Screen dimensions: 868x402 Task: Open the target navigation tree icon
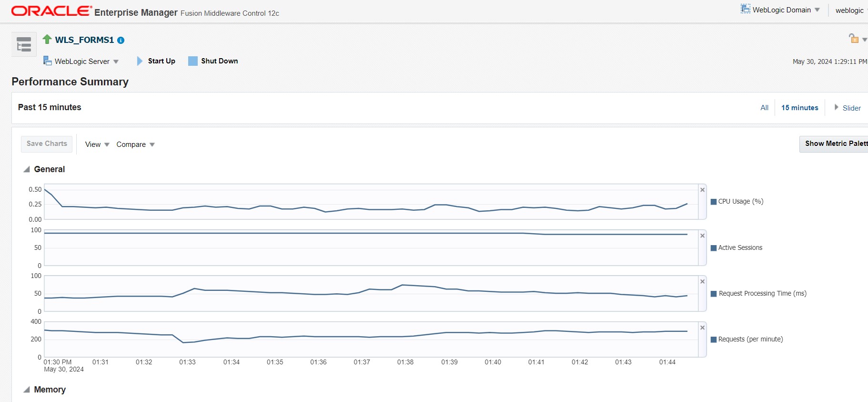pos(24,44)
